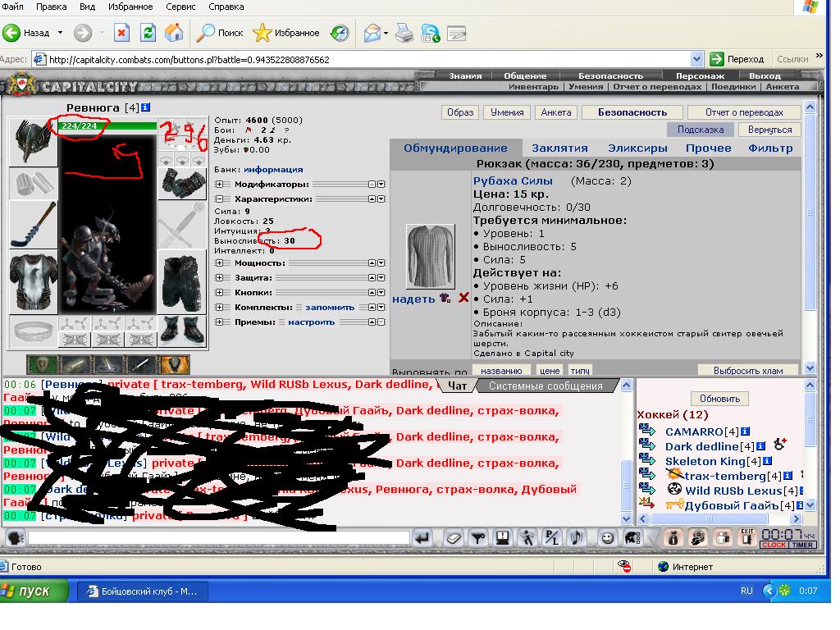Click the Обновить button in player list
Viewport: 840px width, 630px height.
719,399
